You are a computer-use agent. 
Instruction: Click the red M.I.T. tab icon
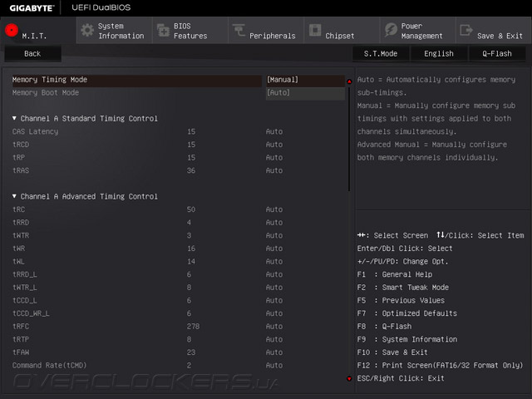(12, 31)
